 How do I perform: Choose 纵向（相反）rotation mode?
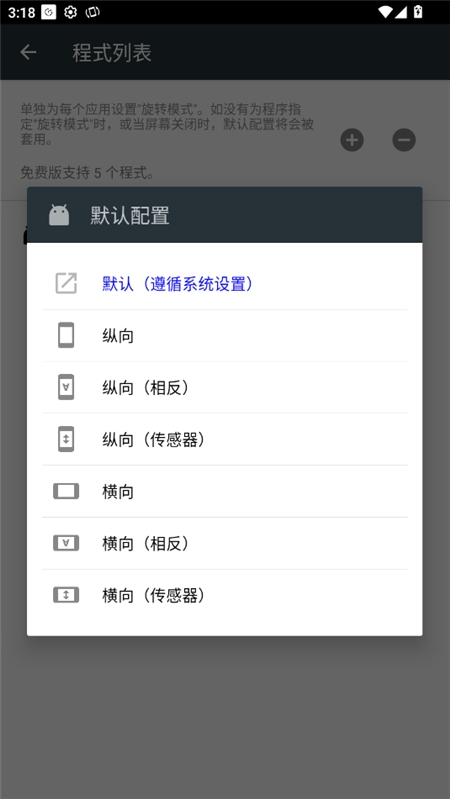pos(225,388)
